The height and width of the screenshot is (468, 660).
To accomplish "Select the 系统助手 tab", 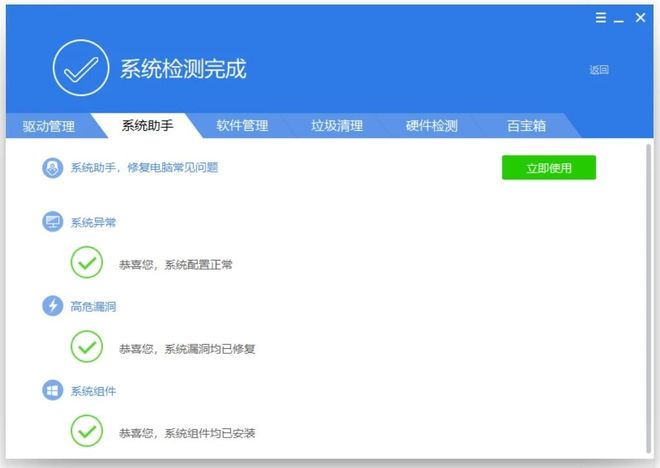I will pos(147,125).
